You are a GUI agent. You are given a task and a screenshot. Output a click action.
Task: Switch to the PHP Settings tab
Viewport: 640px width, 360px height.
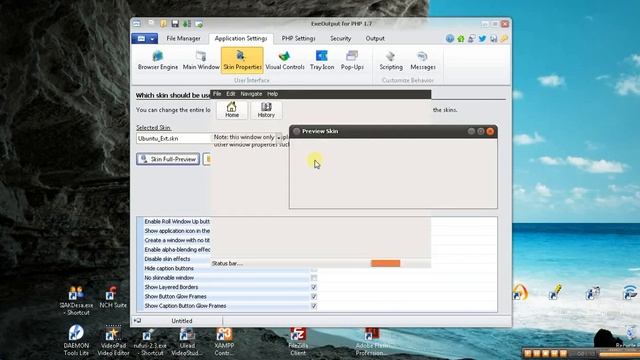(x=298, y=38)
